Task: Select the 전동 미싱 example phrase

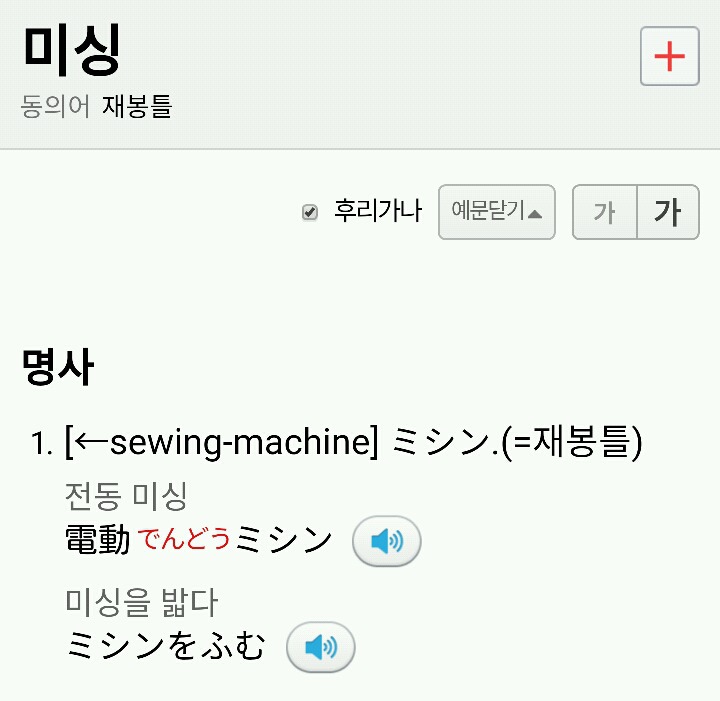Action: (126, 496)
